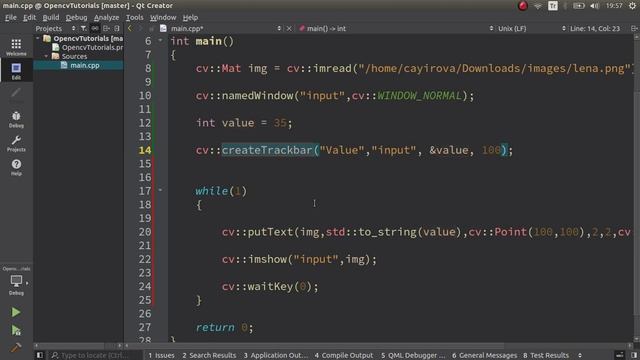Close the main.cpp document
The height and width of the screenshot is (360, 640).
pos(289,28)
